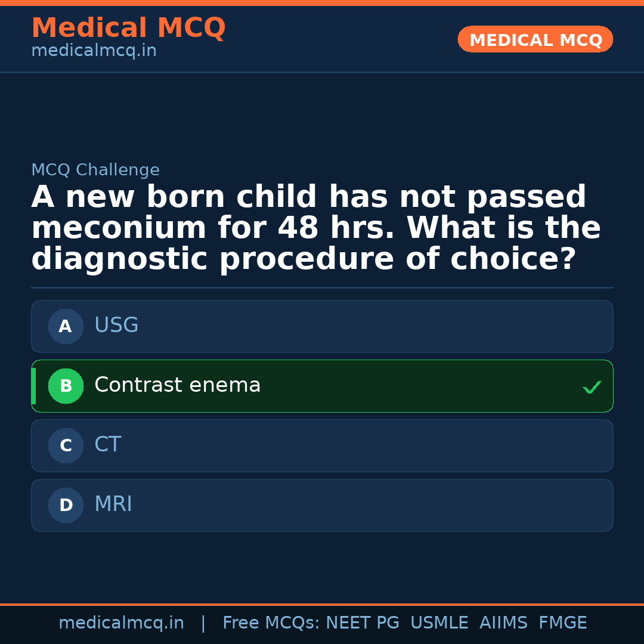
Task: Click the orange MEDICAL MCQ pill badge
Action: point(535,39)
